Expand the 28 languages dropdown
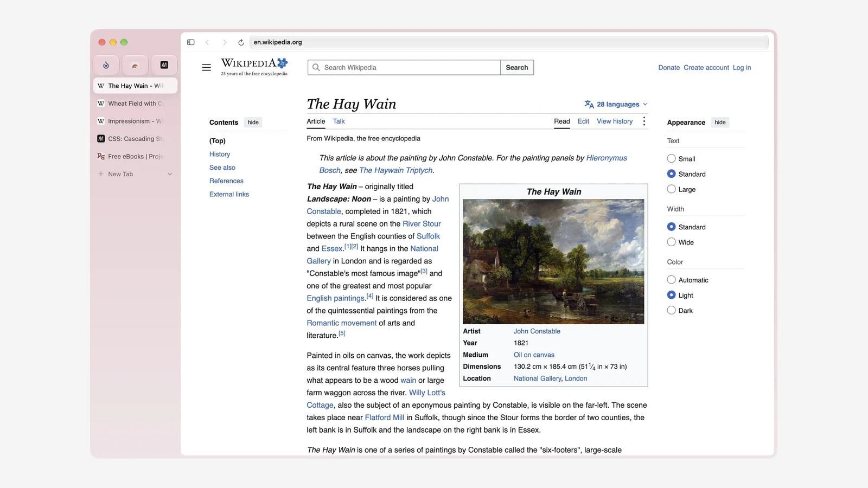 tap(616, 105)
